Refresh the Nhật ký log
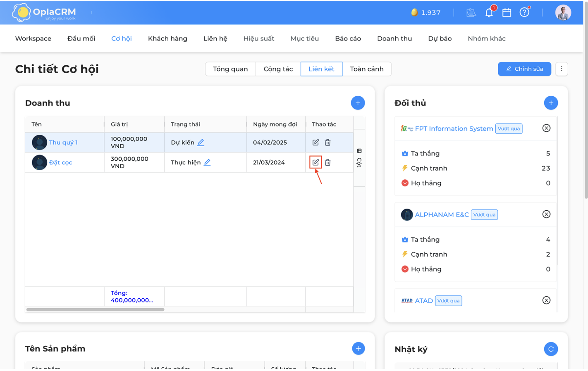This screenshot has width=588, height=371. click(x=551, y=349)
